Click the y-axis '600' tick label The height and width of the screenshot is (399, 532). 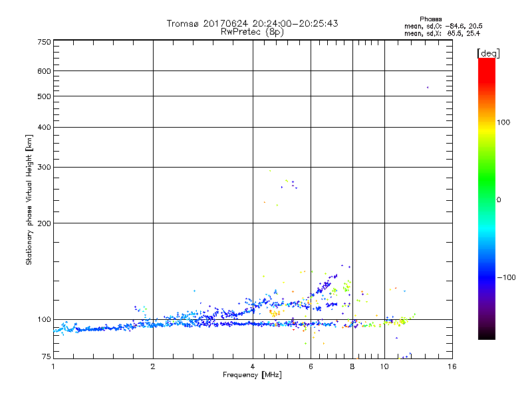(44, 71)
